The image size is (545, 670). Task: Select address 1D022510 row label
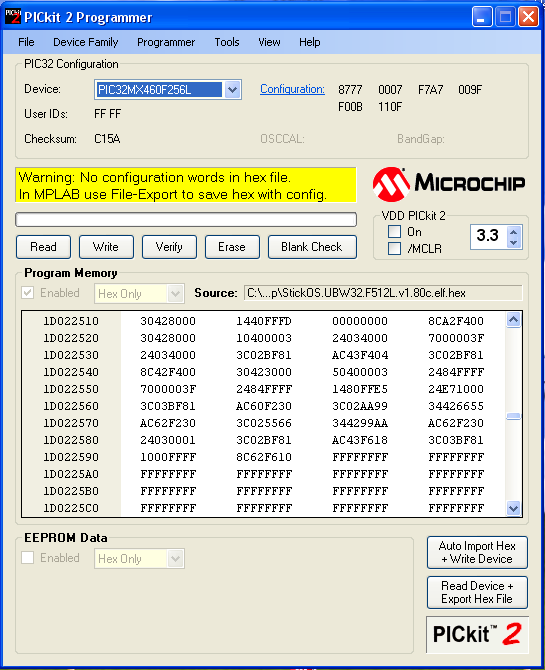[x=71, y=321]
